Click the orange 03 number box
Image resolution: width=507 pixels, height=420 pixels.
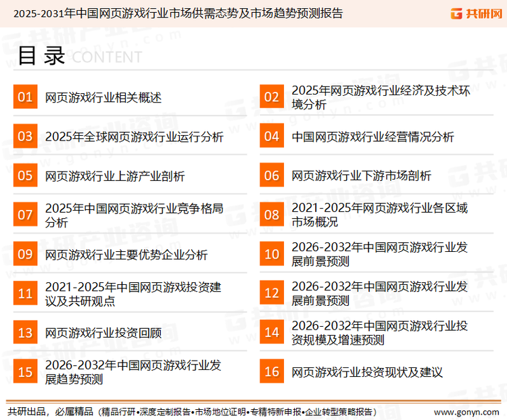[x=25, y=136]
